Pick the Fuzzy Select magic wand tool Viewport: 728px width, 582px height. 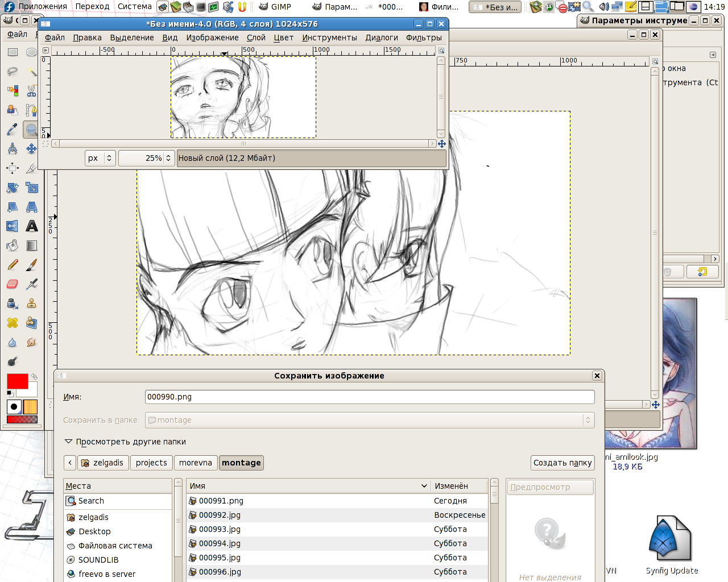tap(31, 72)
